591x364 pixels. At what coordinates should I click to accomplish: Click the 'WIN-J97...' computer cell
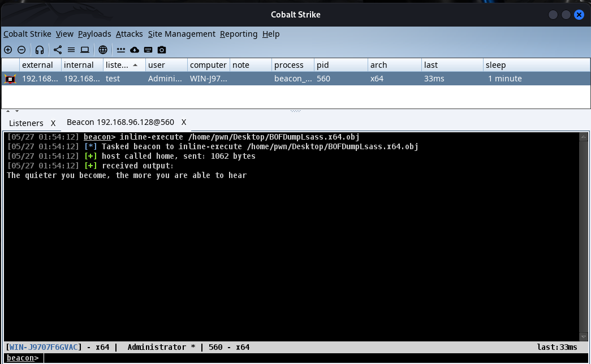point(209,79)
